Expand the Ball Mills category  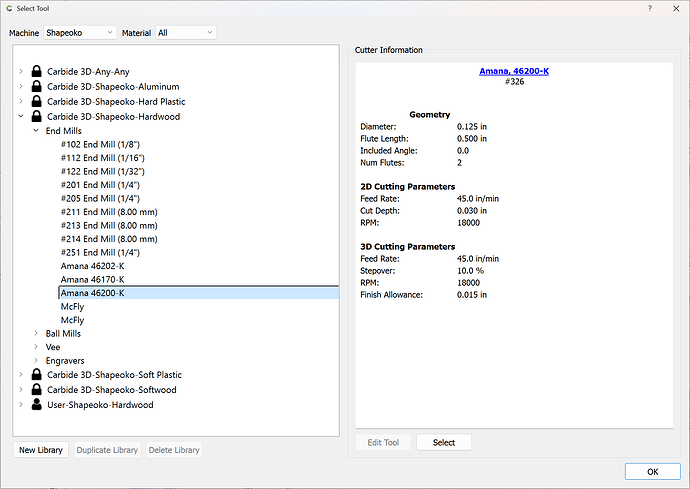click(x=36, y=334)
